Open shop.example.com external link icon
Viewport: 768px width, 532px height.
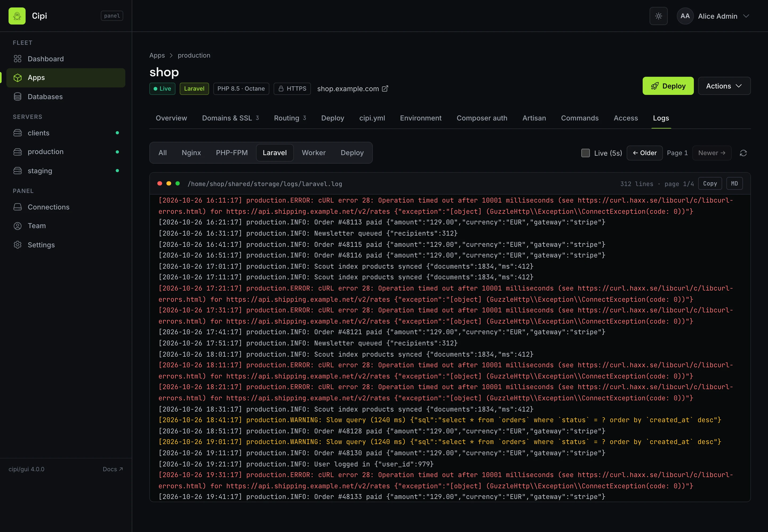pyautogui.click(x=385, y=89)
